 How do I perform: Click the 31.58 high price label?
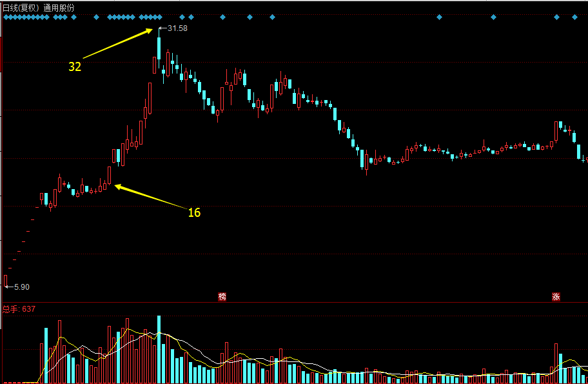[x=177, y=28]
